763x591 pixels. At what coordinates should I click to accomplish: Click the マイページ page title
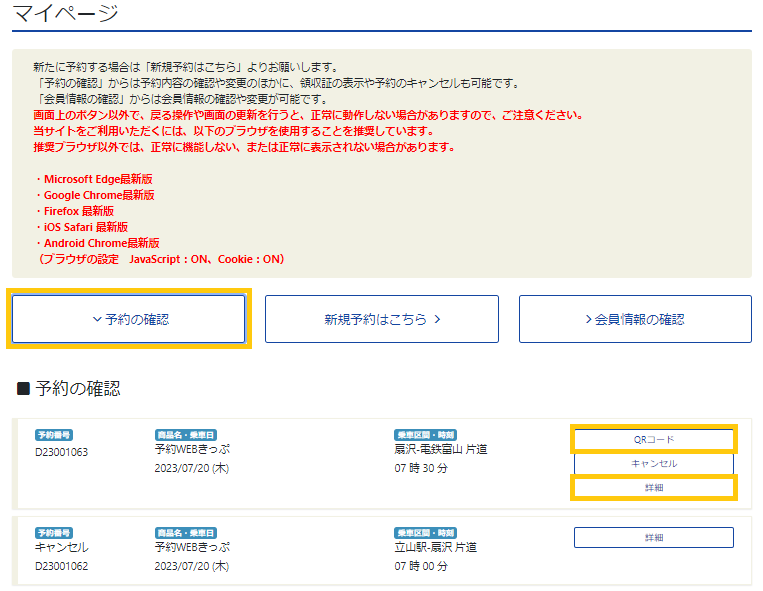[66, 14]
